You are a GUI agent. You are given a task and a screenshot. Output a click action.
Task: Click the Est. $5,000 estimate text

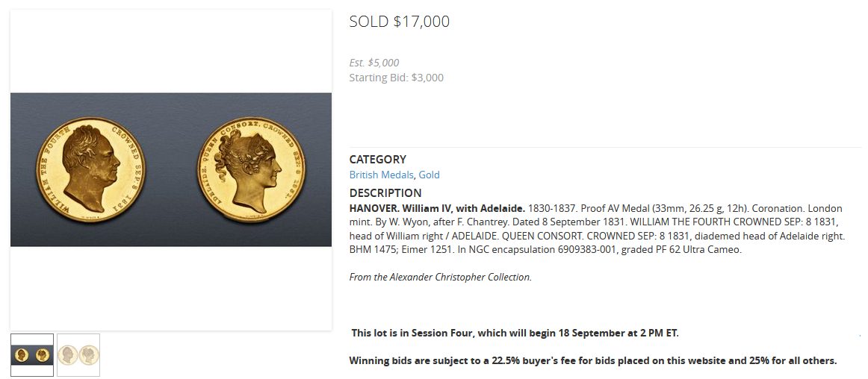click(374, 63)
